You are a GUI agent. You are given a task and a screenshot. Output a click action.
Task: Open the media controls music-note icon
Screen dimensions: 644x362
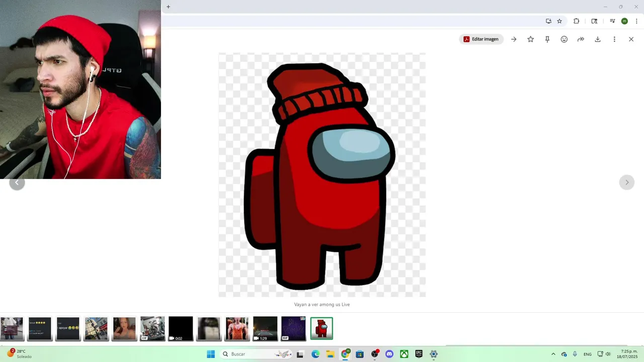coord(612,21)
